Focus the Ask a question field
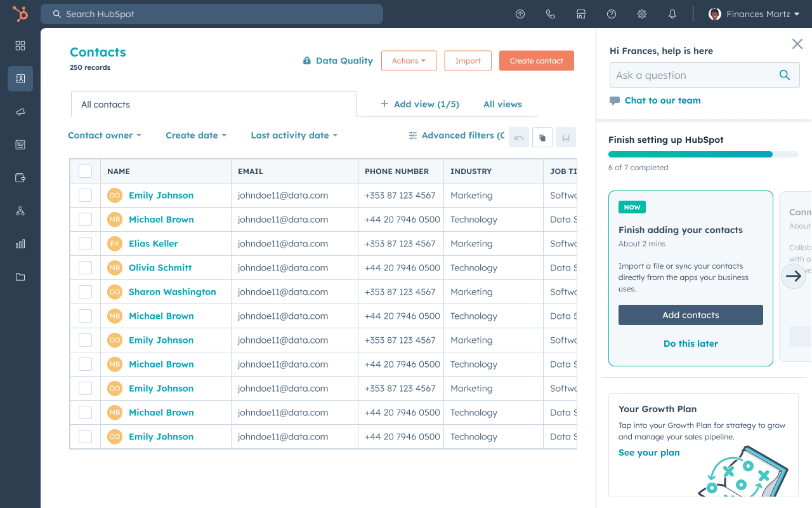This screenshot has height=508, width=812. click(705, 75)
